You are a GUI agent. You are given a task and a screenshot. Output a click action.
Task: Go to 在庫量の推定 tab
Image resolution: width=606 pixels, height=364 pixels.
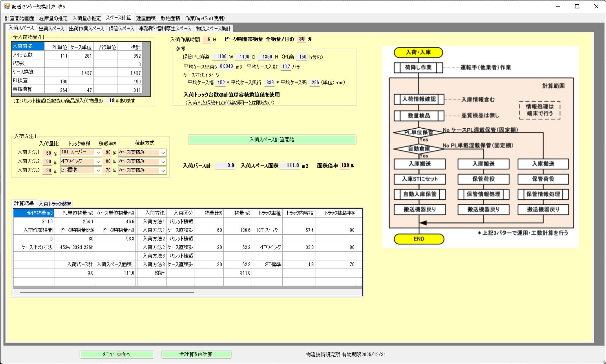pos(53,18)
